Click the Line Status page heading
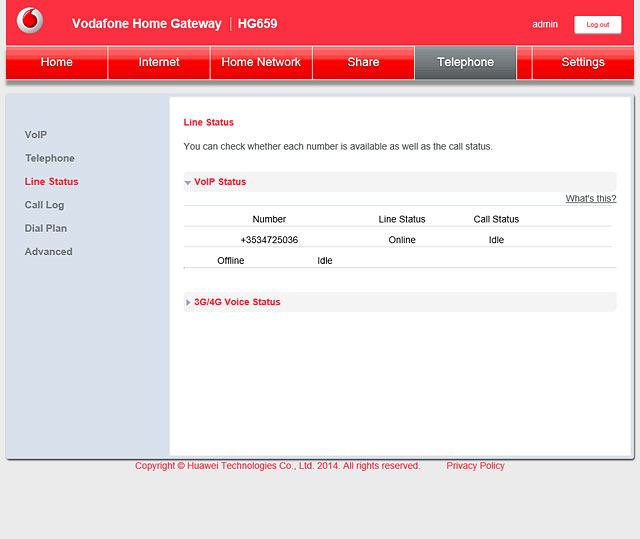Viewport: 640px width, 539px height. click(209, 122)
